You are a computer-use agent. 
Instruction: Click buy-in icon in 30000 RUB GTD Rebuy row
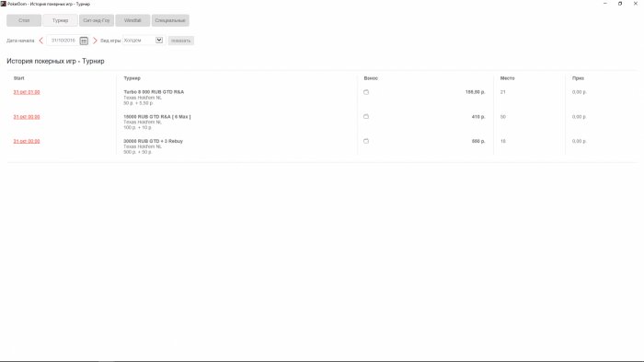coord(366,141)
